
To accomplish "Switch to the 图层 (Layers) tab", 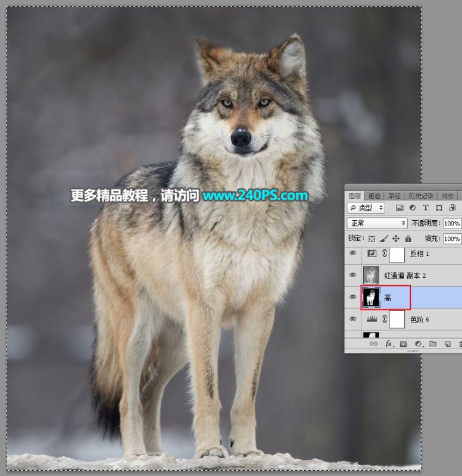I will [354, 196].
